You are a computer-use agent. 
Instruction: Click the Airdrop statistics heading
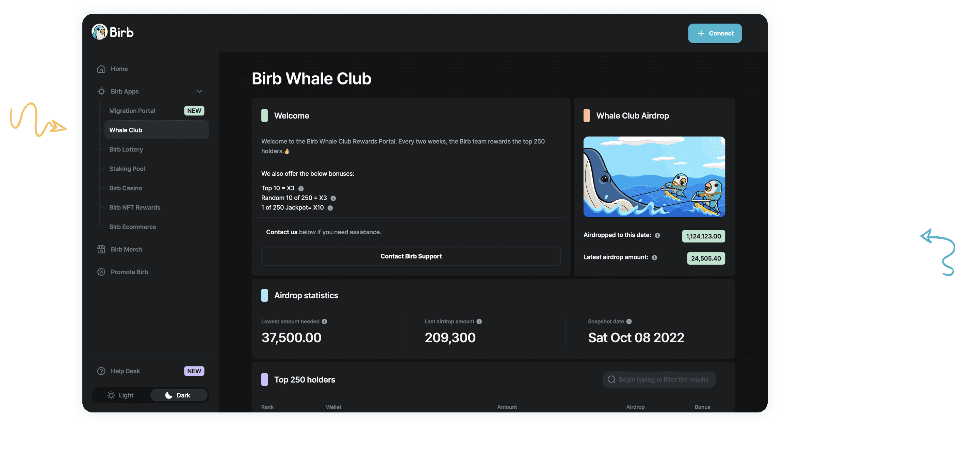(x=306, y=296)
